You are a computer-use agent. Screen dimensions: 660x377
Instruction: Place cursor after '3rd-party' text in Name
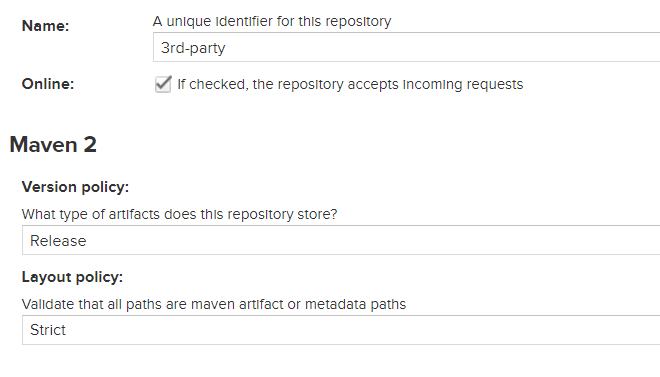[x=226, y=48]
